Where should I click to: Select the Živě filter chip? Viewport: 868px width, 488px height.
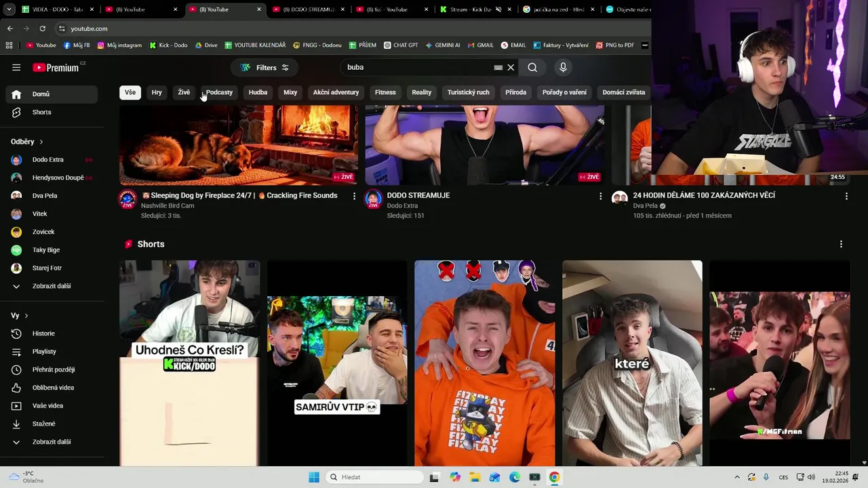[x=184, y=92]
